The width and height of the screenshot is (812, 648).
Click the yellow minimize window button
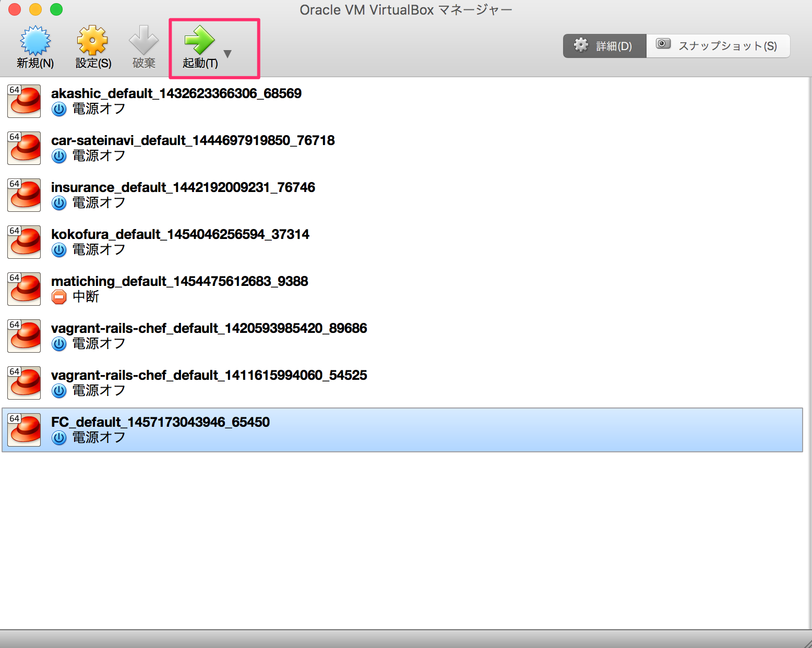(x=34, y=9)
